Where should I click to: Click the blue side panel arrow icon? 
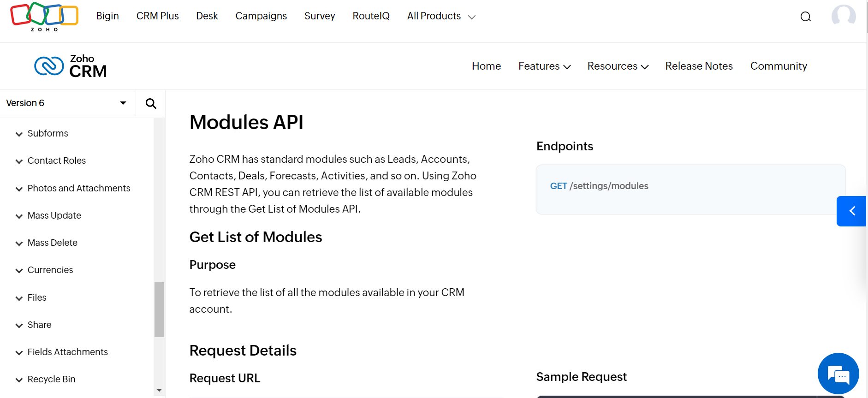851,211
